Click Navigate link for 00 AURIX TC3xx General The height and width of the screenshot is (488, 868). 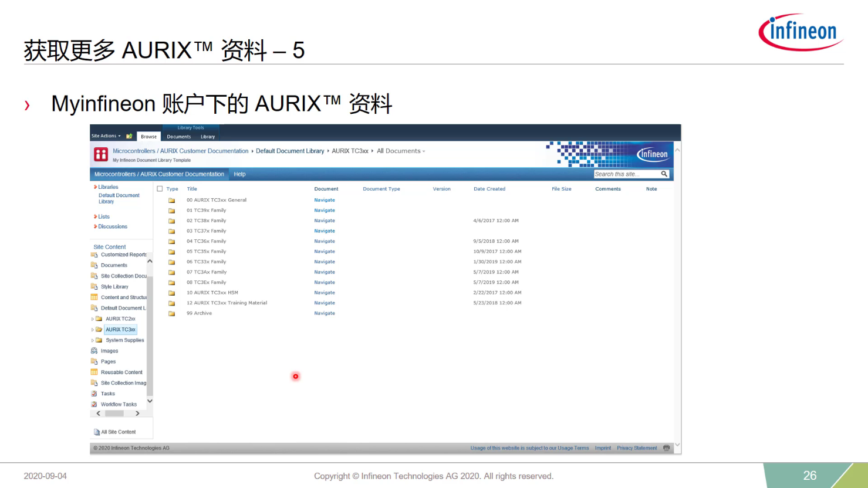pos(325,200)
